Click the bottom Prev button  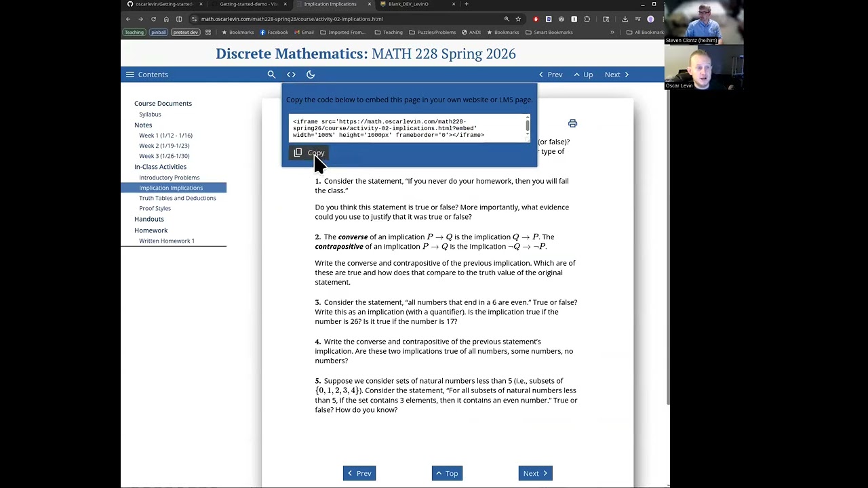(359, 473)
